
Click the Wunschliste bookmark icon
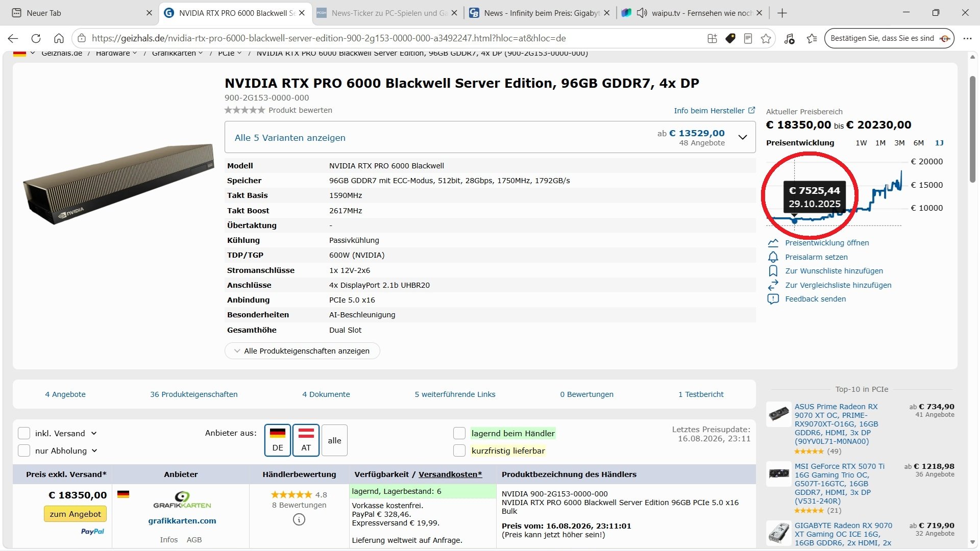[773, 271]
